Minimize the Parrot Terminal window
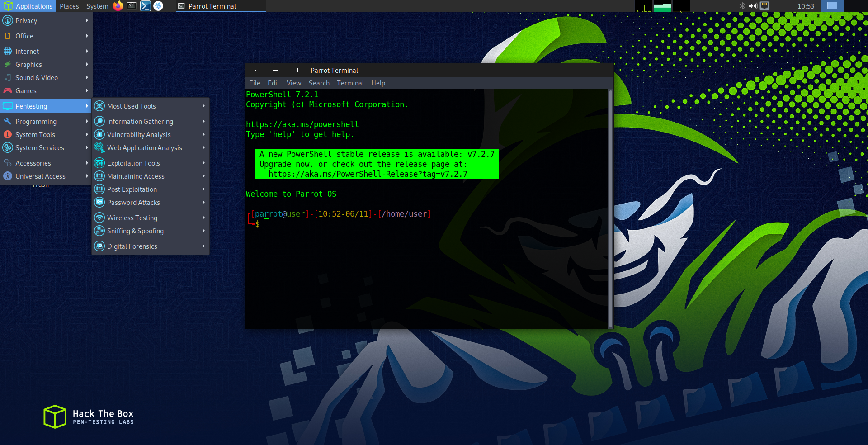Image resolution: width=868 pixels, height=445 pixels. coord(275,70)
